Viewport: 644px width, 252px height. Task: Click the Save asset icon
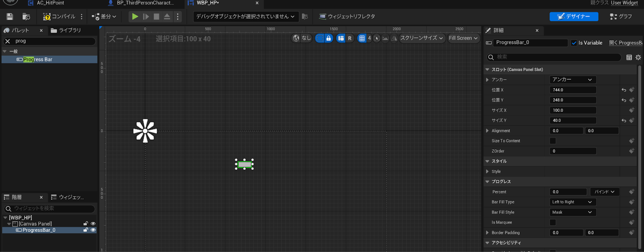(x=10, y=17)
